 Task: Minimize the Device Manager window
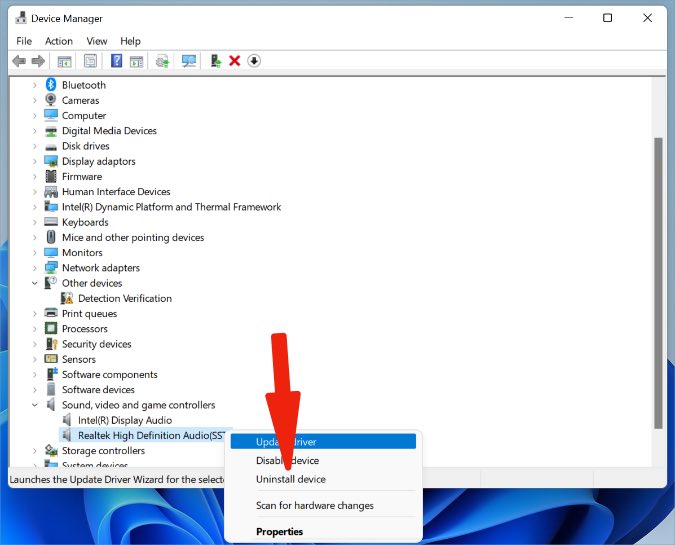tap(569, 18)
